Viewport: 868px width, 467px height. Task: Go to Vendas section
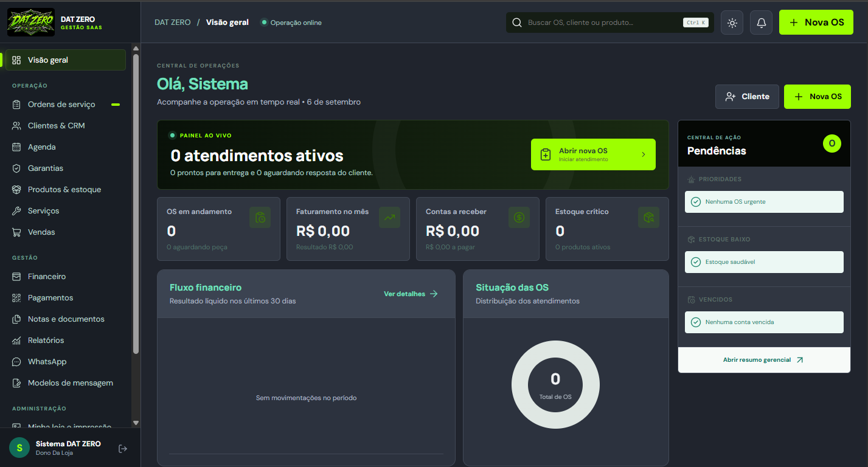(66, 232)
